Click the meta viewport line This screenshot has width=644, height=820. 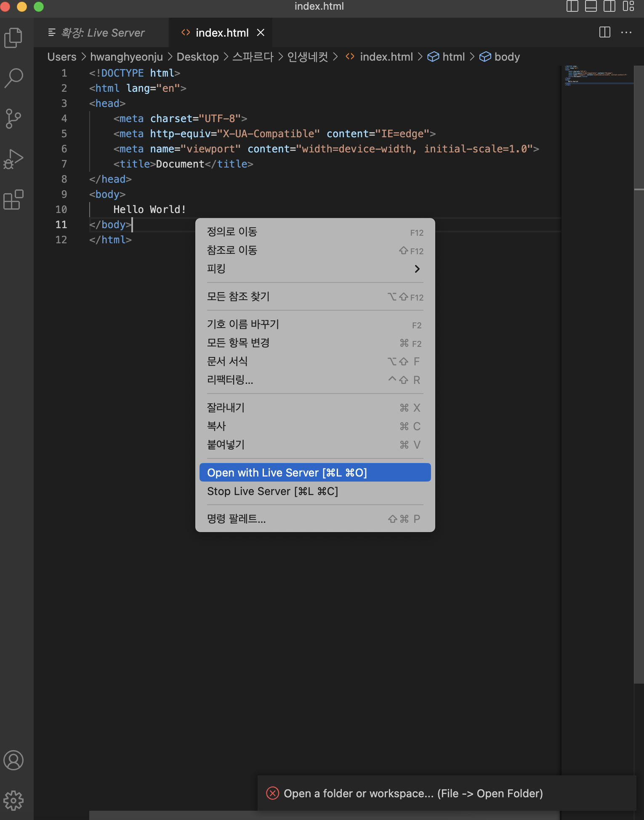pos(326,149)
